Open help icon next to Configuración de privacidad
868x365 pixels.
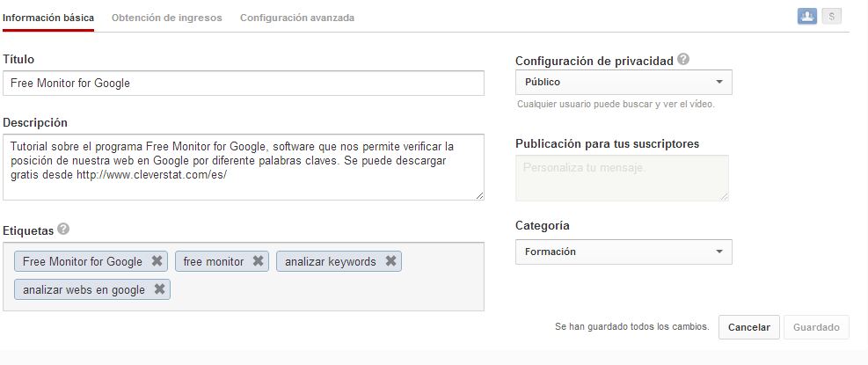683,60
